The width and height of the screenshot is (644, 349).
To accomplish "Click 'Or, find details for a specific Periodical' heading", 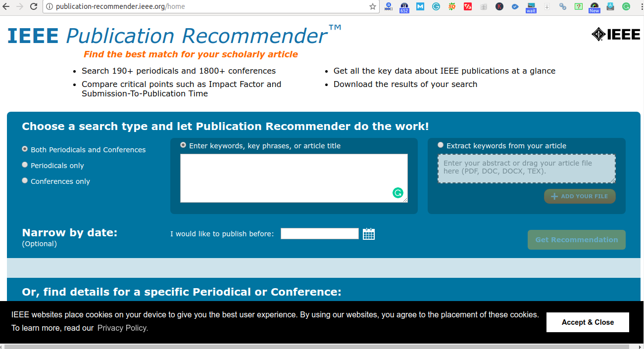I will pos(182,292).
